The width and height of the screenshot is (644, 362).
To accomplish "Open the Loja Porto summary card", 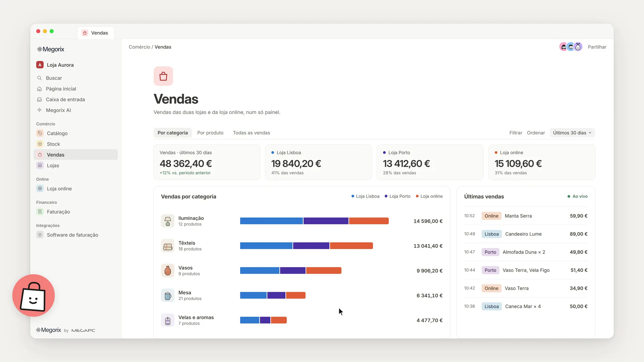I will [x=430, y=162].
